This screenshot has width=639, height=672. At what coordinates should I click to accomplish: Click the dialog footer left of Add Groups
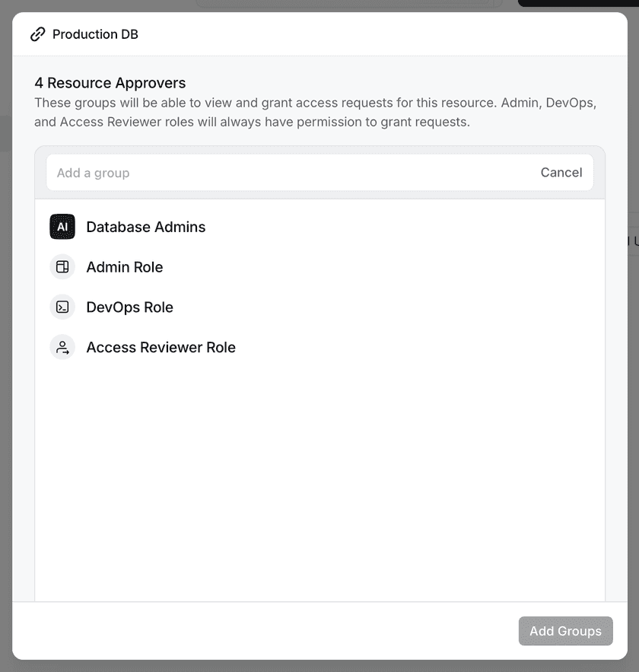(x=266, y=631)
